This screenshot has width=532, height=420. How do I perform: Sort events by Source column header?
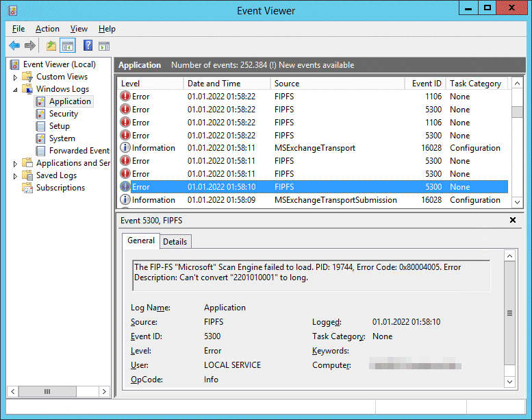pos(338,84)
